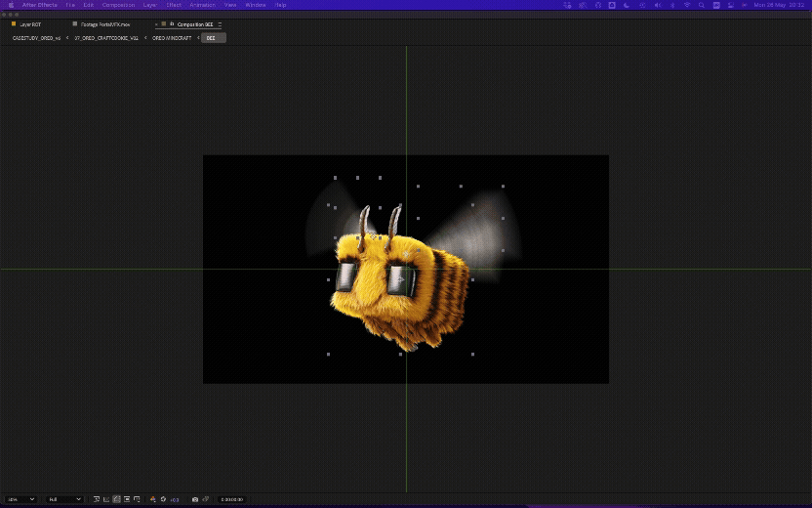Navigate to CASESTUDY_OREO breadcrumb composition
The height and width of the screenshot is (508, 812).
pyautogui.click(x=36, y=38)
